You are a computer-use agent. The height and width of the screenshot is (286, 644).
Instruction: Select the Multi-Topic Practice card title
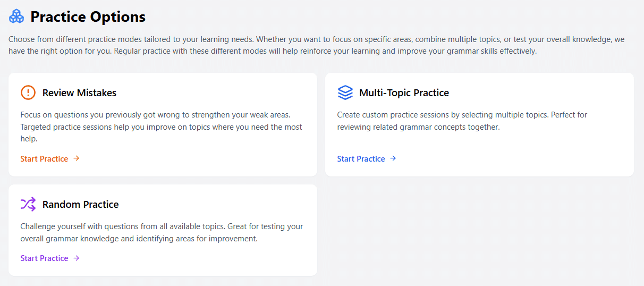tap(404, 92)
